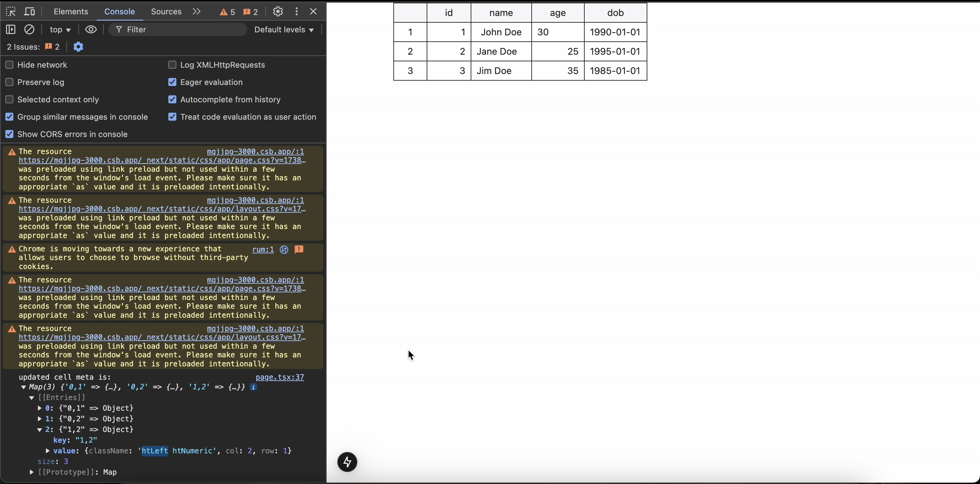Click the 1995-01-01 dob cell
This screenshot has width=980, height=484.
pos(616,51)
